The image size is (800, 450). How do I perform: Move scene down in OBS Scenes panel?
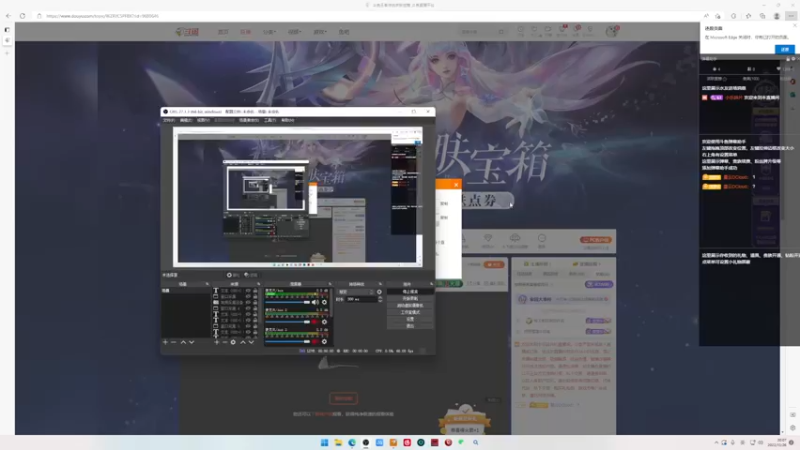tap(191, 342)
